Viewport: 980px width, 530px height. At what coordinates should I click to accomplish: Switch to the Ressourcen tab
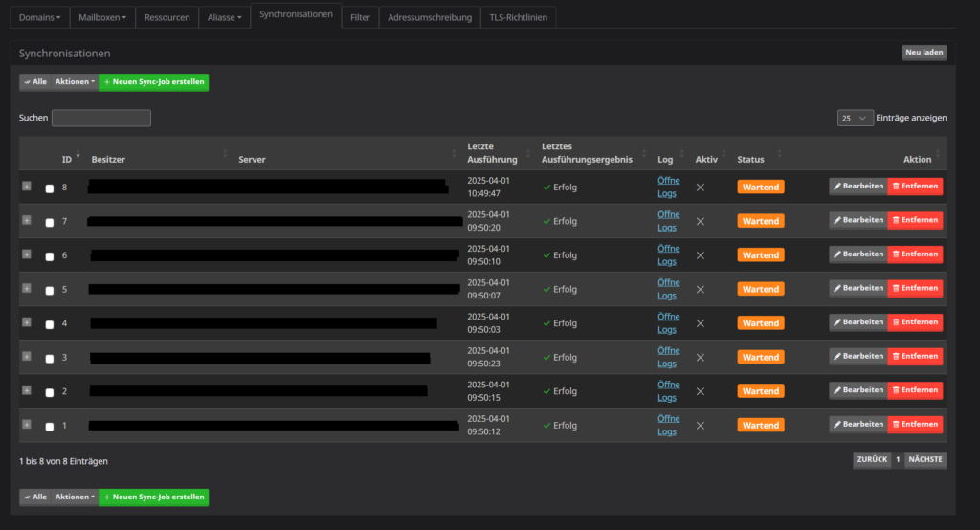click(x=167, y=17)
